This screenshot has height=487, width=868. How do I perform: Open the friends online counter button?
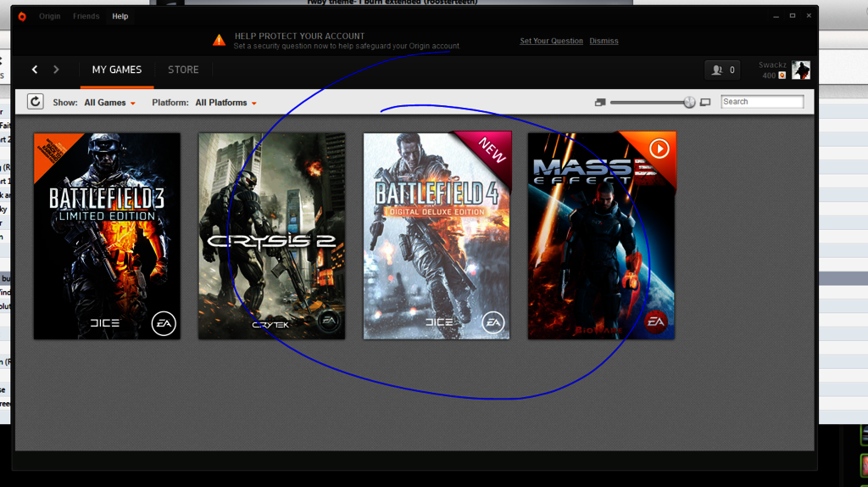[x=722, y=70]
